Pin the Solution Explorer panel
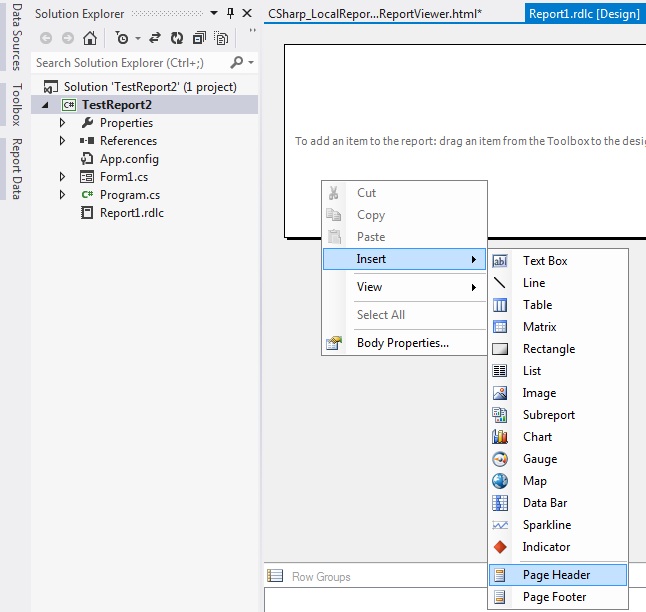Screen dimensions: 646x612 231,14
